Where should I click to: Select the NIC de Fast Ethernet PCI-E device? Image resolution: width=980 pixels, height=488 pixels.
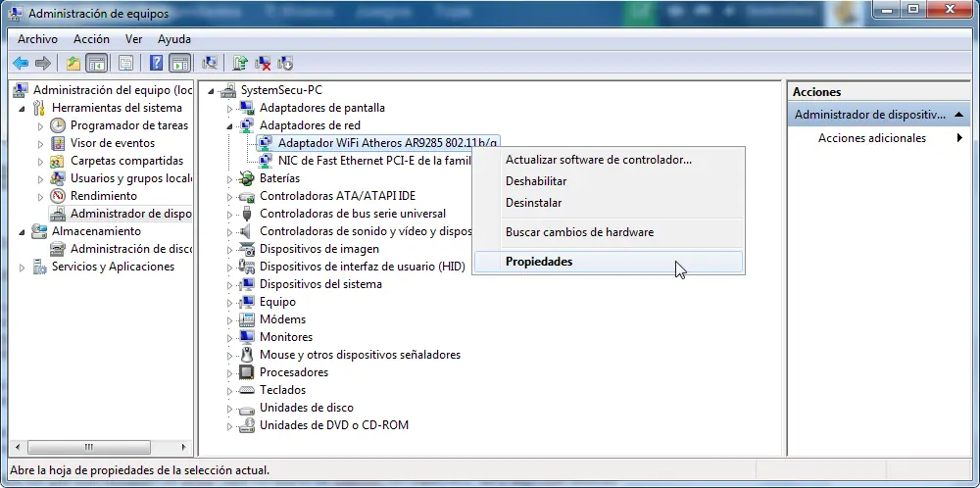tap(373, 161)
